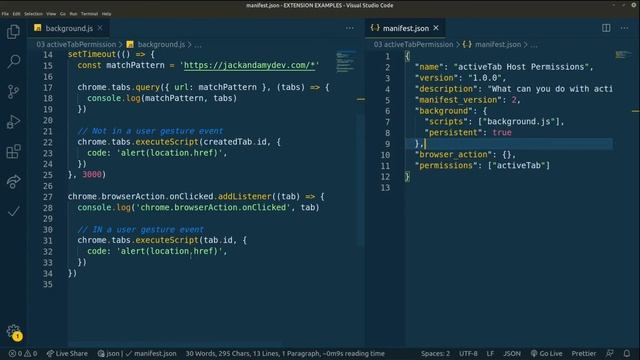Screen dimensions: 640x360
Task: Open the Live Share activity bar icon
Action: click(x=13, y=182)
